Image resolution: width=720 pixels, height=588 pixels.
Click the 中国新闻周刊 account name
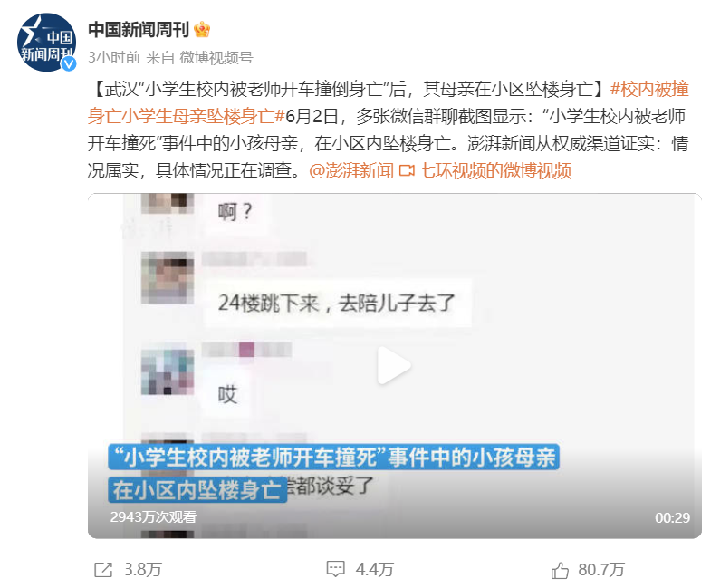139,30
